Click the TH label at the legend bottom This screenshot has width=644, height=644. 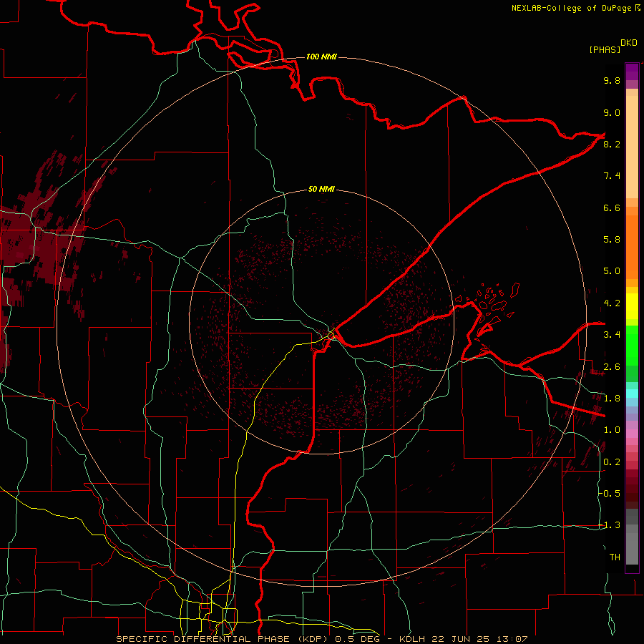[615, 557]
